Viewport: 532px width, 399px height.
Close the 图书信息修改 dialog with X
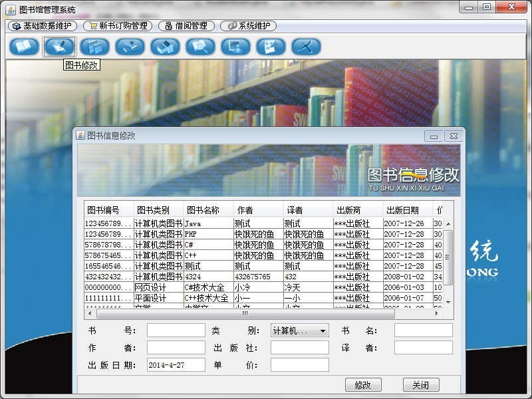pos(454,136)
